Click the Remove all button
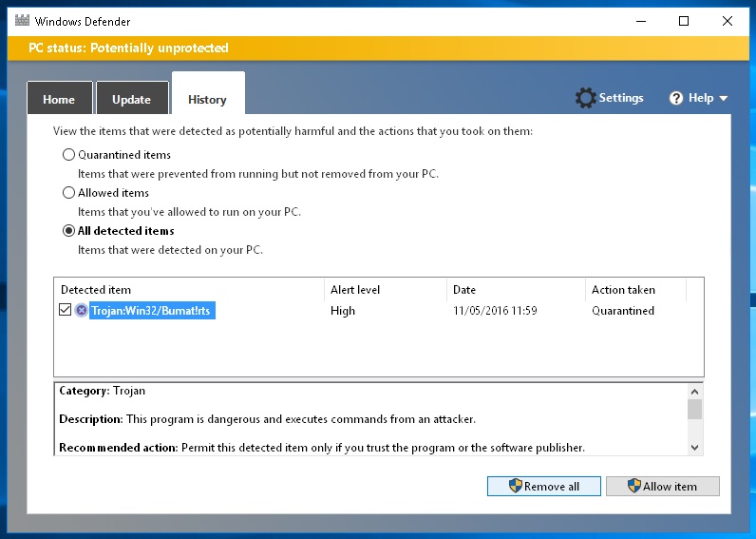 (544, 486)
